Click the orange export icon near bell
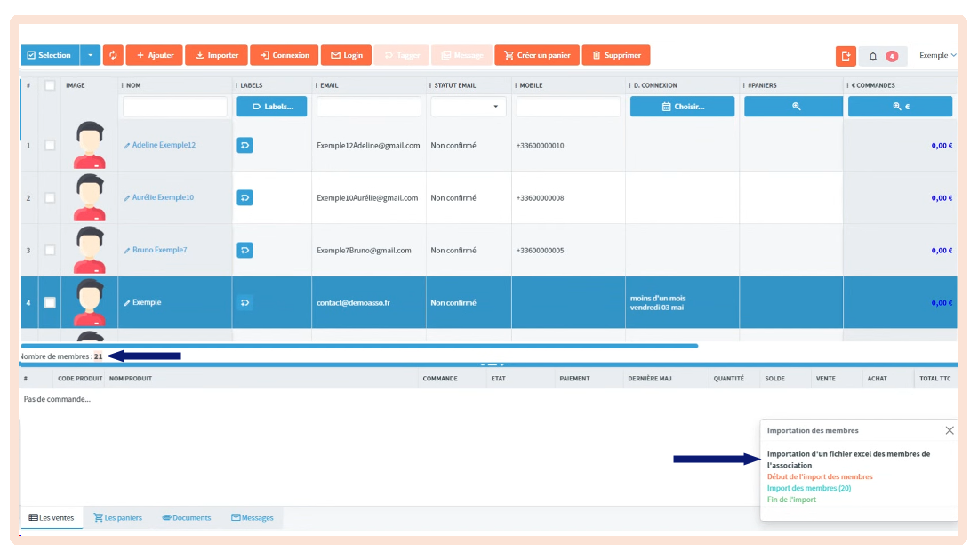This screenshot has height=560, width=978. tap(846, 56)
